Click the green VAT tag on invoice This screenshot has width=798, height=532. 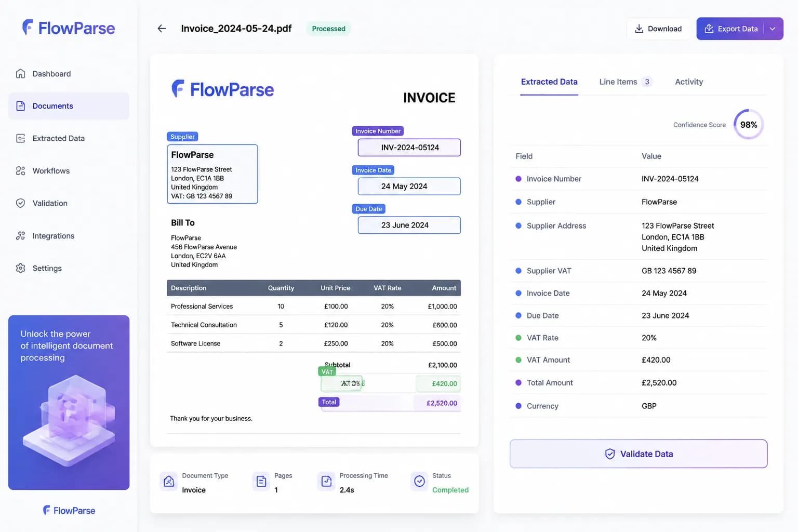click(327, 371)
